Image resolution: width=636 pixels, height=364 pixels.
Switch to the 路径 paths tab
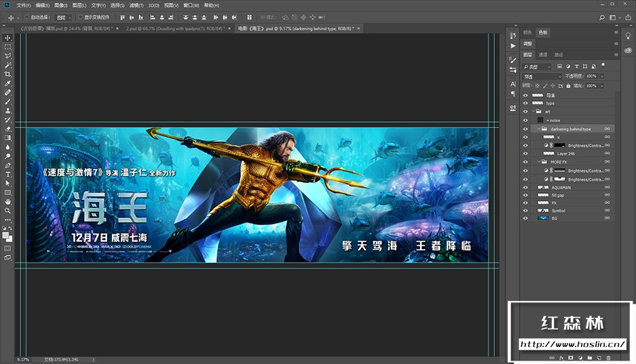tap(559, 55)
